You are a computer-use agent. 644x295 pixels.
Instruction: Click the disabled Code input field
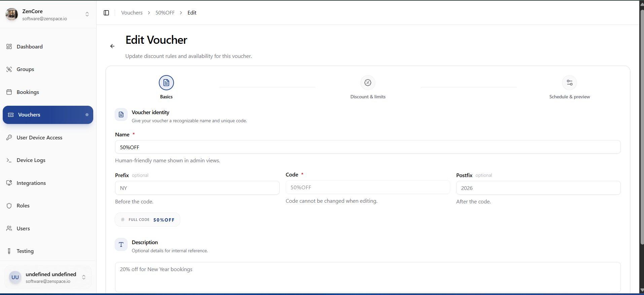tap(368, 187)
